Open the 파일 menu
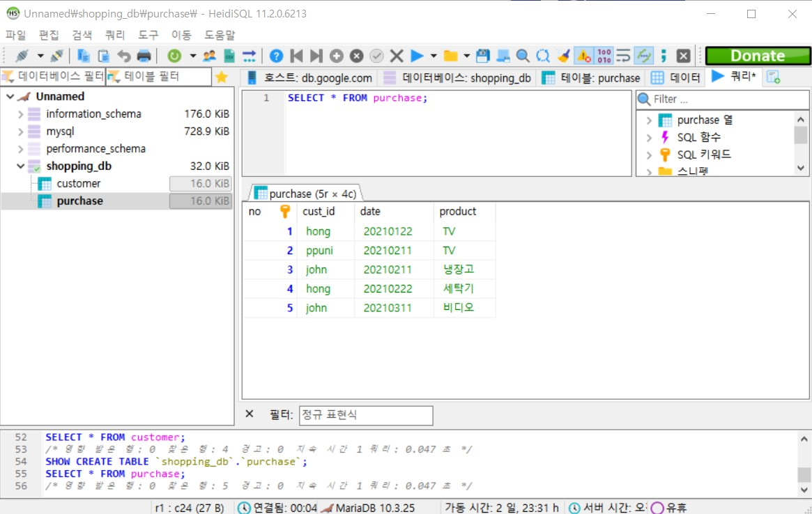Viewport: 812px width, 514px height. 15,35
